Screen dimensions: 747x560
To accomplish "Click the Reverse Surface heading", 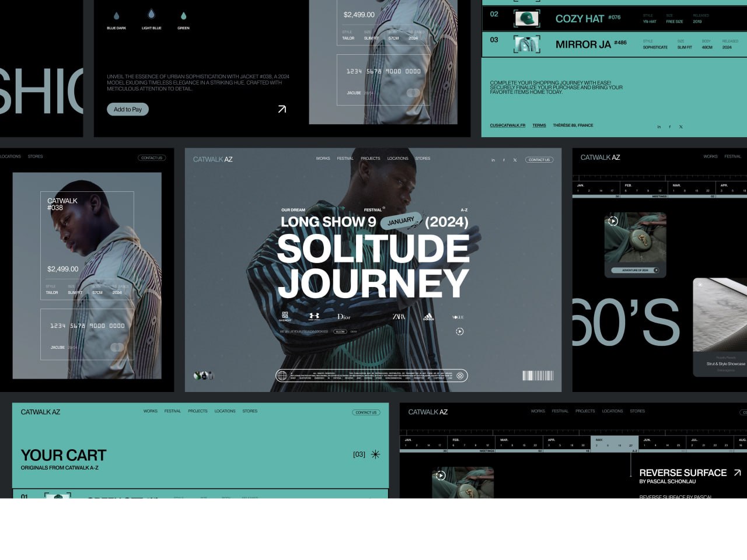I will tap(683, 473).
